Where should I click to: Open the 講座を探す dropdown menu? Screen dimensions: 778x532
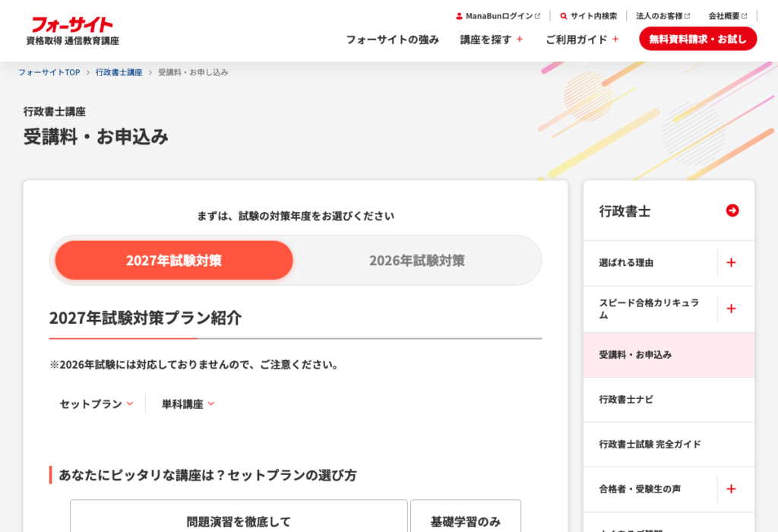click(x=492, y=40)
